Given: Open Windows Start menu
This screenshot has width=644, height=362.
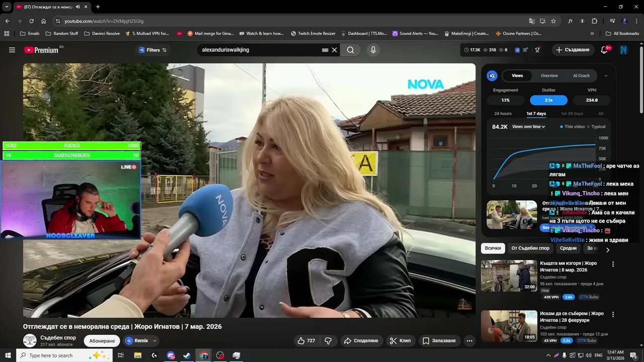Looking at the screenshot, I should point(8,355).
